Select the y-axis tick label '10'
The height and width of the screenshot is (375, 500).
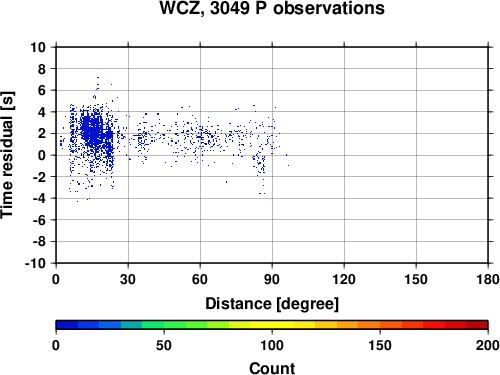pos(38,47)
